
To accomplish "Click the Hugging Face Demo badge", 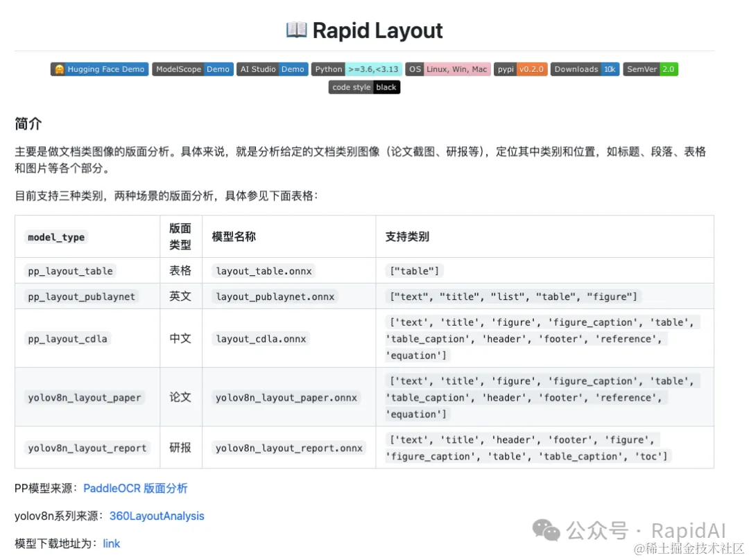I will coord(98,69).
